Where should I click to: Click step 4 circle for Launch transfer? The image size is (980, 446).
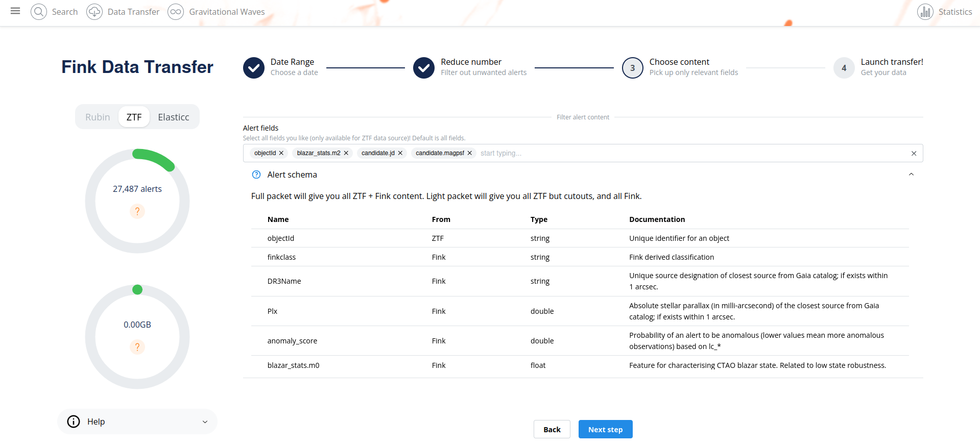pos(844,68)
